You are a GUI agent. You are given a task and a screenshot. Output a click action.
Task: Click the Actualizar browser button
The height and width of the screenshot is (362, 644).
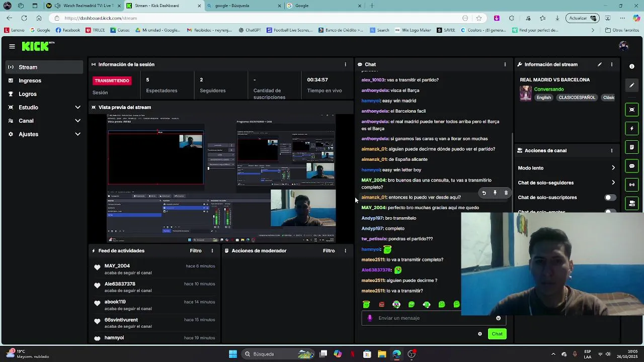coord(582,18)
